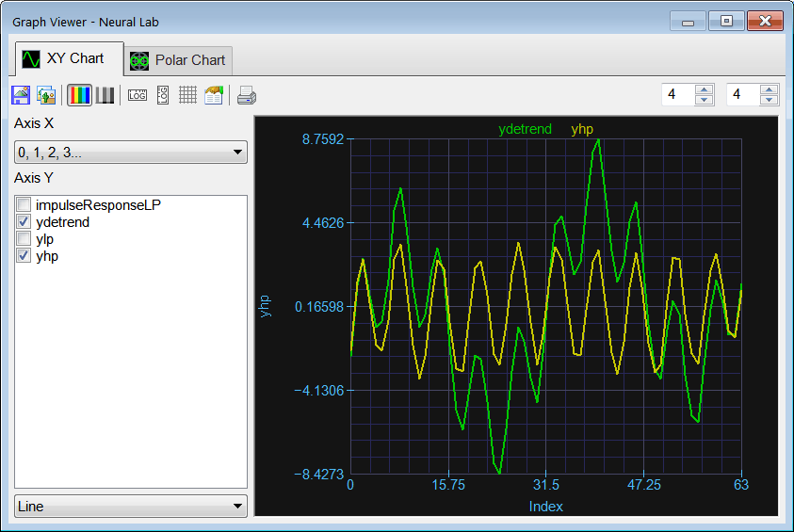
Task: Minimize the Graph Viewer window
Action: [x=688, y=22]
